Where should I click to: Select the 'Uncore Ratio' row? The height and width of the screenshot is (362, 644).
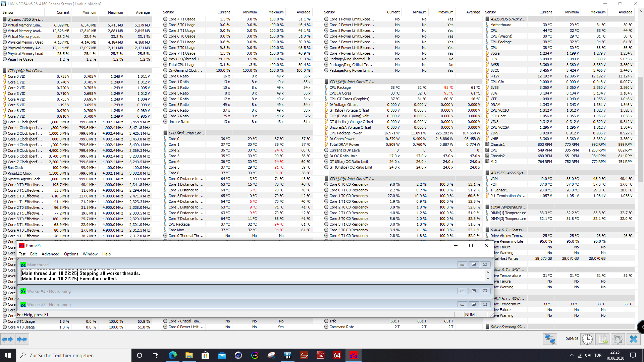pyautogui.click(x=237, y=122)
